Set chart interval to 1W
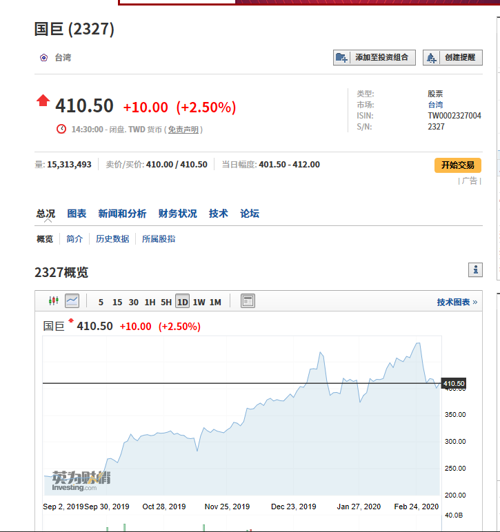The width and height of the screenshot is (500, 532). pyautogui.click(x=199, y=302)
